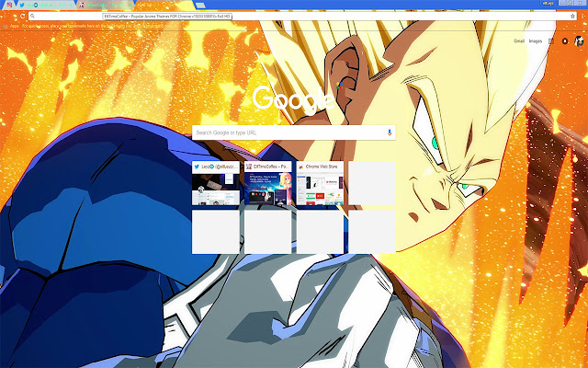Close the Twitter tab
This screenshot has height=368, width=588.
[x=72, y=6]
